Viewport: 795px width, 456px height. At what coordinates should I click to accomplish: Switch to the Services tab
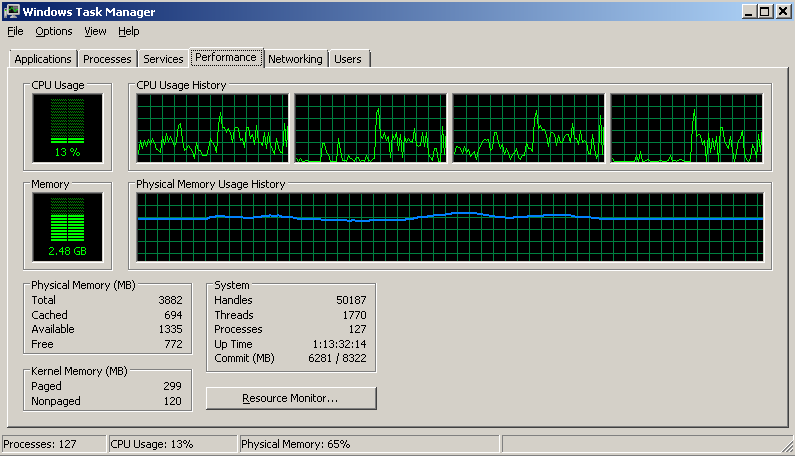coord(163,59)
